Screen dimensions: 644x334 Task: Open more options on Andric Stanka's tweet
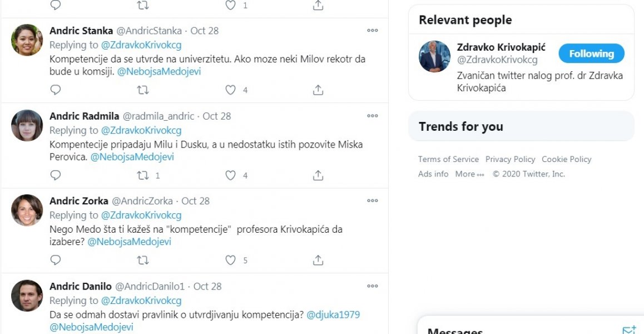[373, 31]
